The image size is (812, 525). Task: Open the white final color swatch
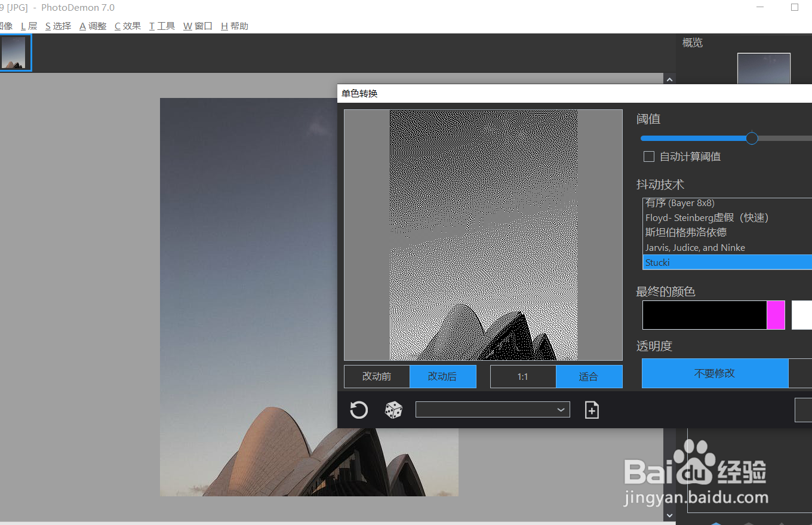[802, 315]
